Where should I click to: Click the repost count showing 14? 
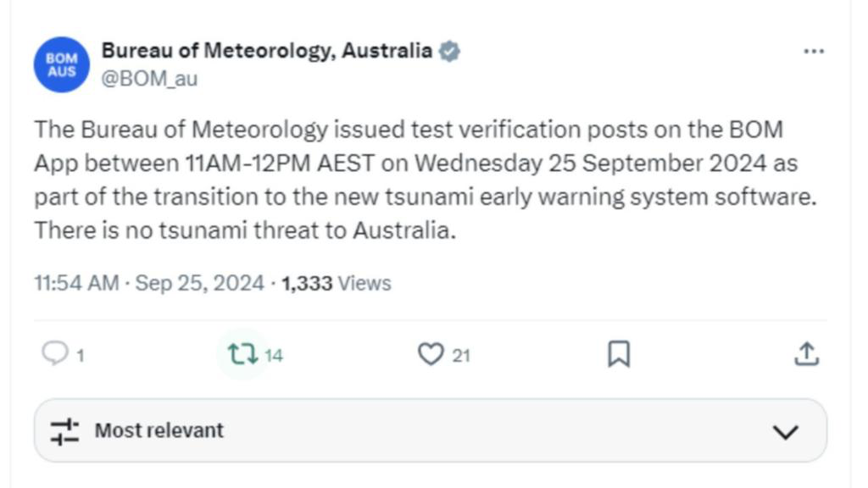[x=274, y=356]
